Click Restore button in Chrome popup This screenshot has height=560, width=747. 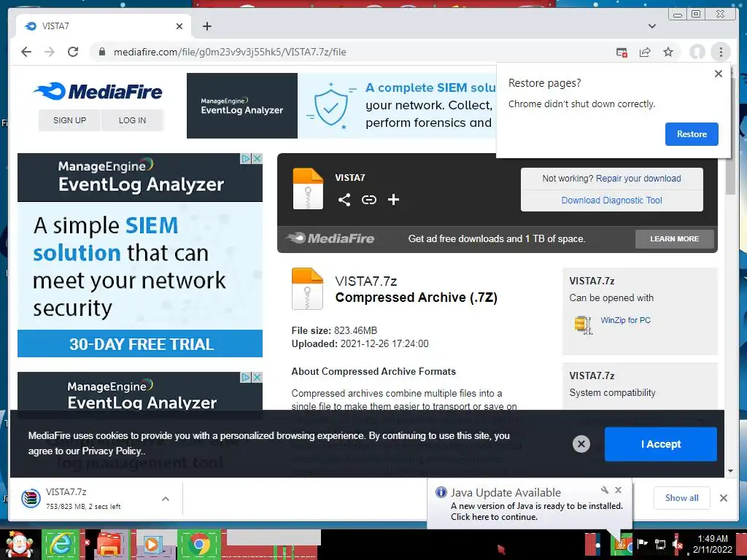coord(692,134)
